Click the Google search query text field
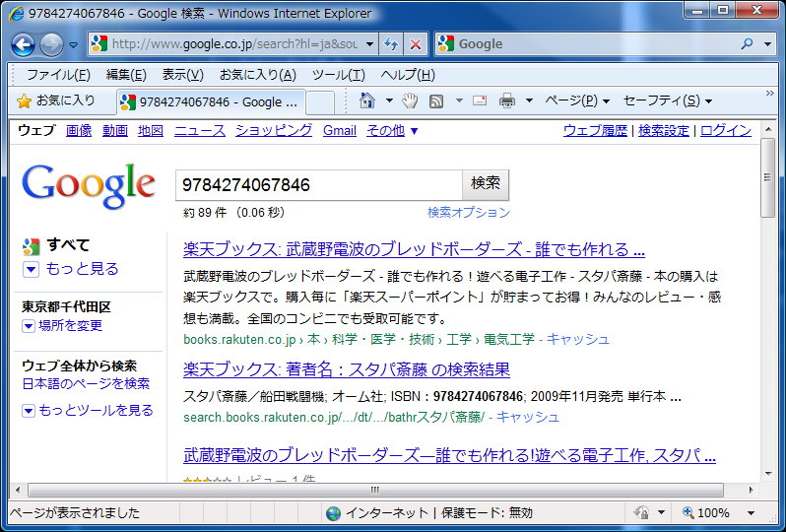This screenshot has height=532, width=786. click(319, 185)
